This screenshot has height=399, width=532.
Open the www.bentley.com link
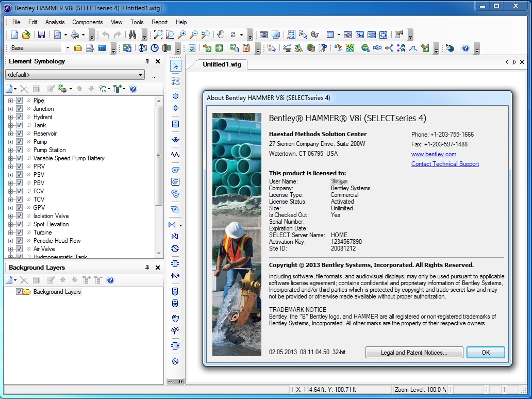coord(434,154)
